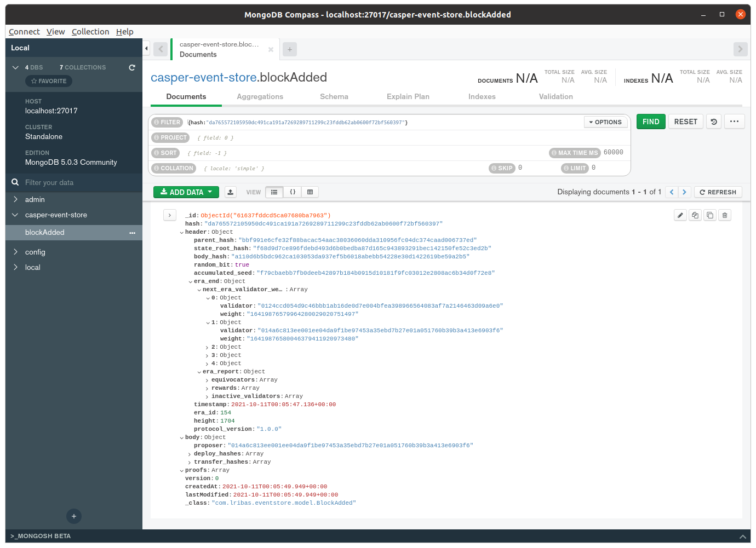Click the Filter info badge
The image size is (756, 548).
click(x=167, y=122)
